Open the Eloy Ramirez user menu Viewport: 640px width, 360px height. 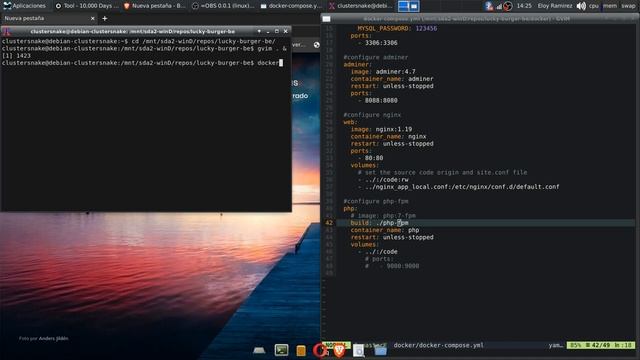click(x=555, y=6)
